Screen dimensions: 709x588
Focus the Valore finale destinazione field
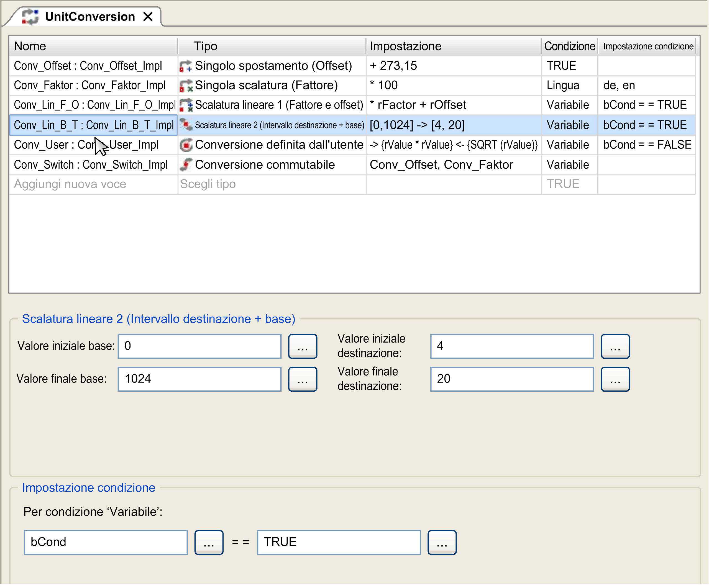coord(512,379)
